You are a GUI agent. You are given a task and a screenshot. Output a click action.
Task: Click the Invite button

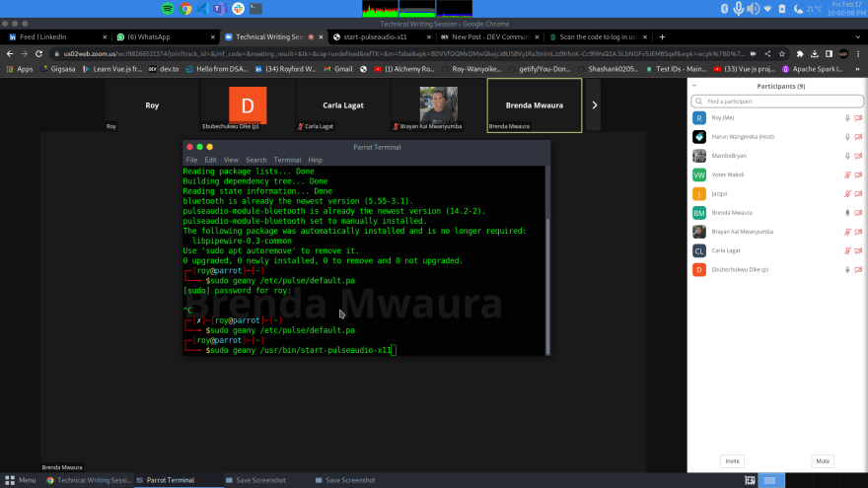point(732,461)
